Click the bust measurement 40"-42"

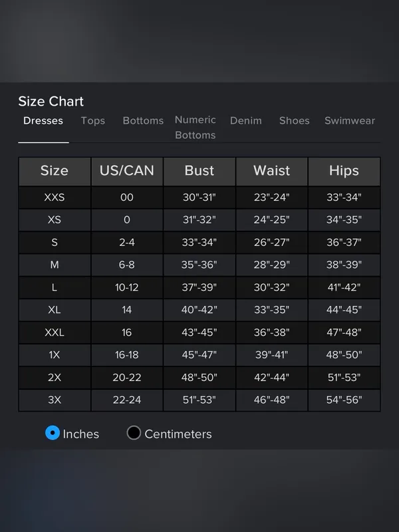199,310
